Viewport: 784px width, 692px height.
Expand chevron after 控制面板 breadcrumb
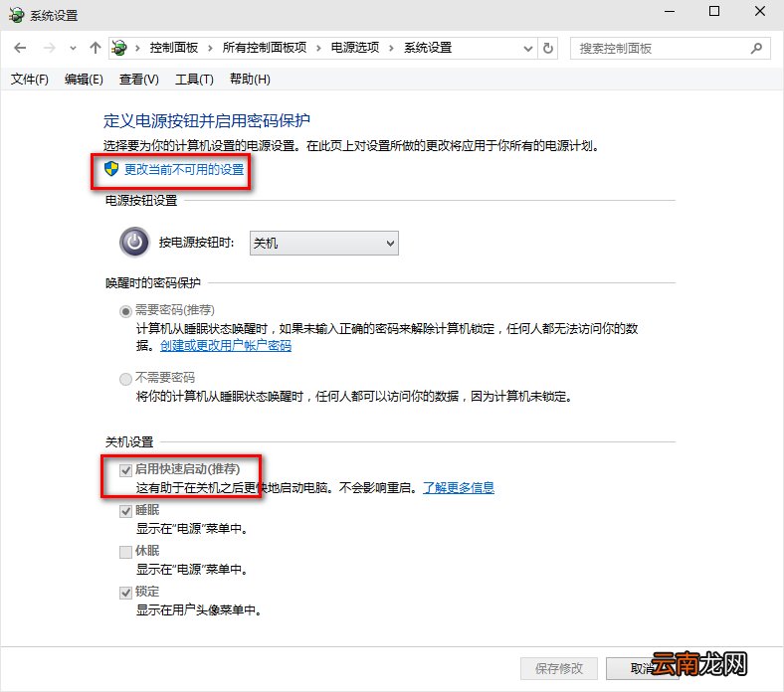pyautogui.click(x=211, y=49)
